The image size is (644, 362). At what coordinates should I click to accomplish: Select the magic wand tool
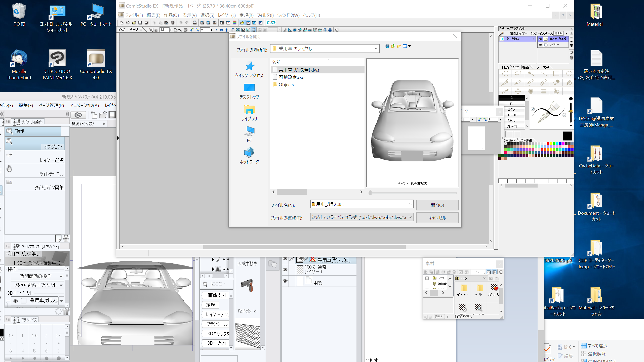point(531,74)
